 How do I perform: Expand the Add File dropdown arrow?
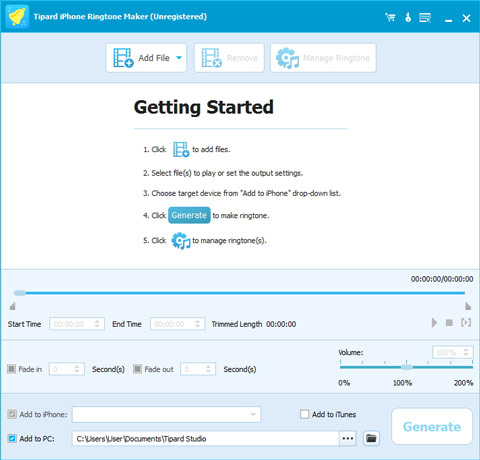(x=179, y=58)
